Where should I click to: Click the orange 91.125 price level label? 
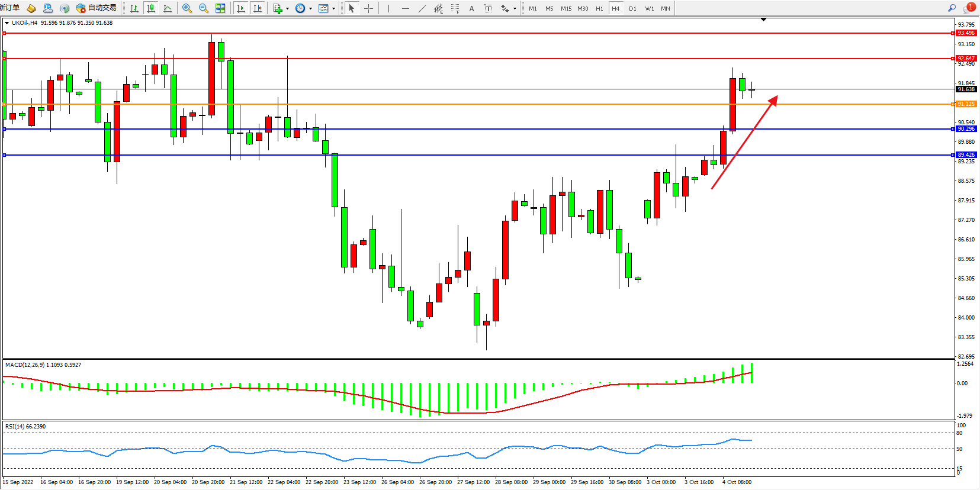pos(966,104)
